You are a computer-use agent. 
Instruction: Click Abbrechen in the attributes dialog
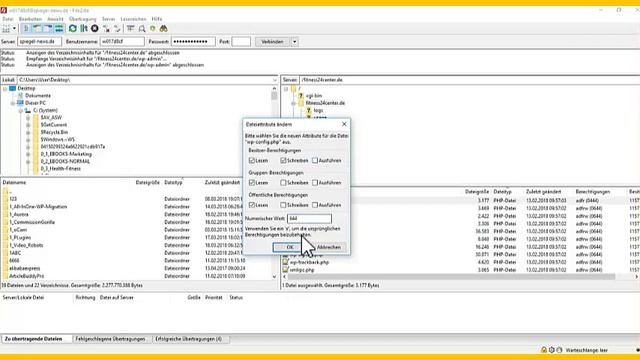(329, 247)
